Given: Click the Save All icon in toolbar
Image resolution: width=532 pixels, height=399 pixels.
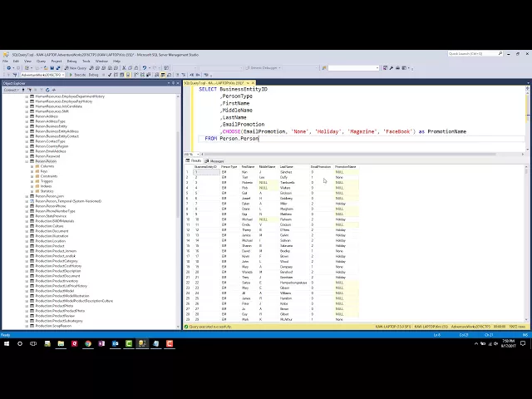Looking at the screenshot, I should pyautogui.click(x=58, y=68).
